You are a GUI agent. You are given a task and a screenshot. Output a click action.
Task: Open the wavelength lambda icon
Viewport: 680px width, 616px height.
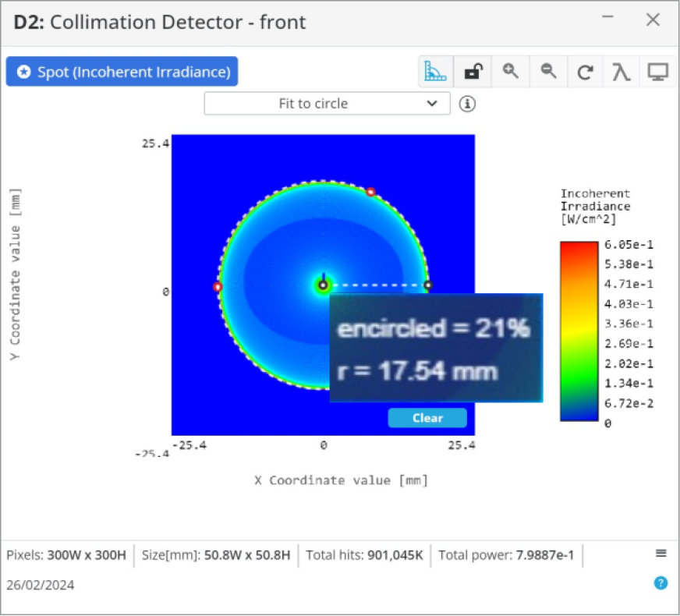(x=621, y=72)
